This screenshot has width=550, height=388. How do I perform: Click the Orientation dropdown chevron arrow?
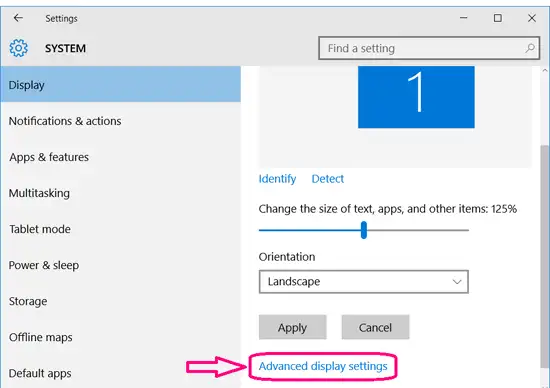(x=457, y=282)
